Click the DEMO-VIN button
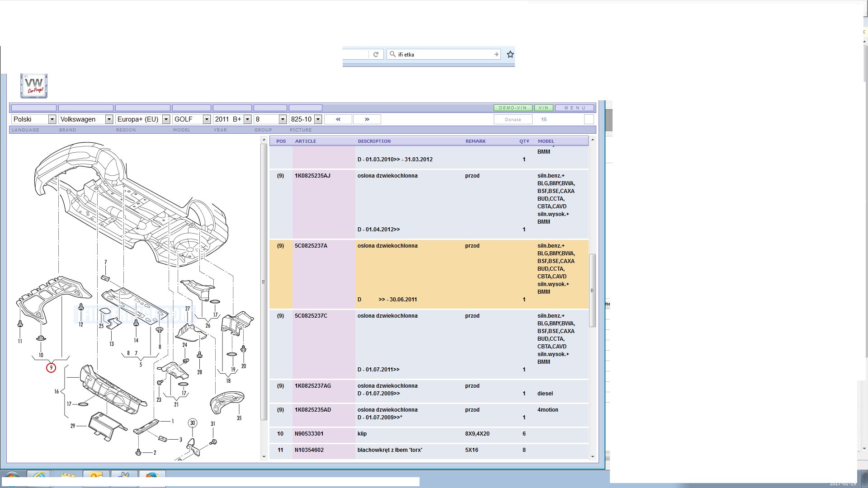Image resolution: width=868 pixels, height=488 pixels. (x=513, y=108)
